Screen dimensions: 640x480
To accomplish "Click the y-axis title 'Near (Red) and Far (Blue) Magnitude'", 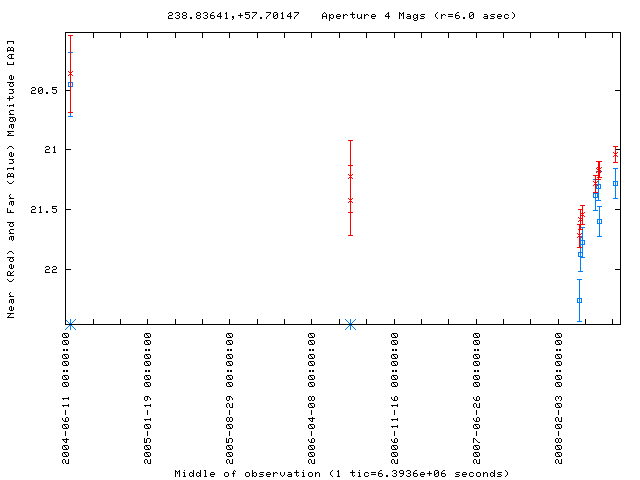I will click(11, 197).
